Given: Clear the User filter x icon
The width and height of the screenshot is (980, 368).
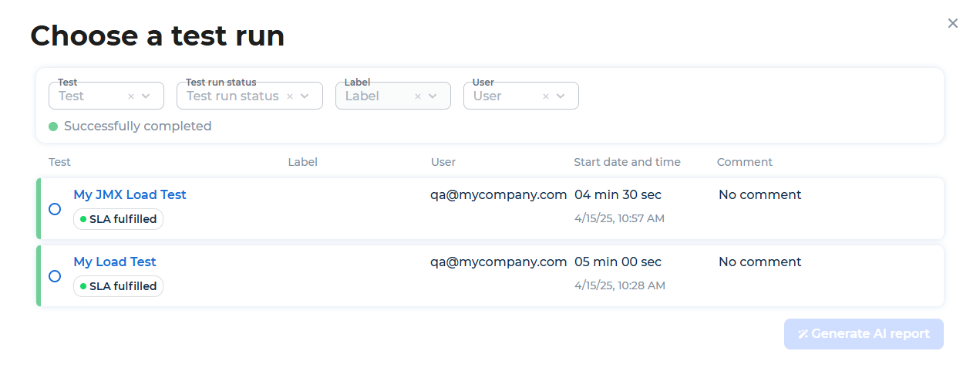Looking at the screenshot, I should [x=546, y=96].
